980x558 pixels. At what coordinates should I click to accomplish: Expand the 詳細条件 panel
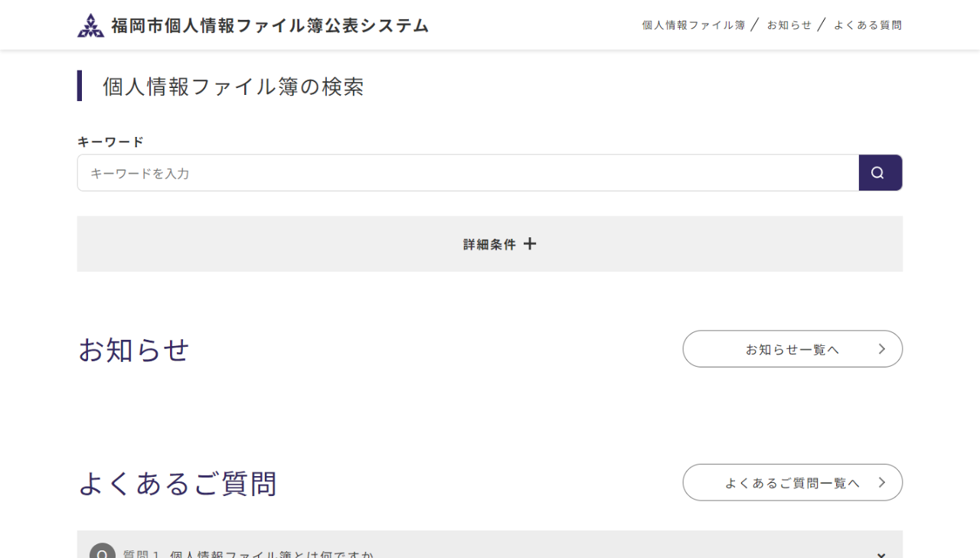click(490, 243)
